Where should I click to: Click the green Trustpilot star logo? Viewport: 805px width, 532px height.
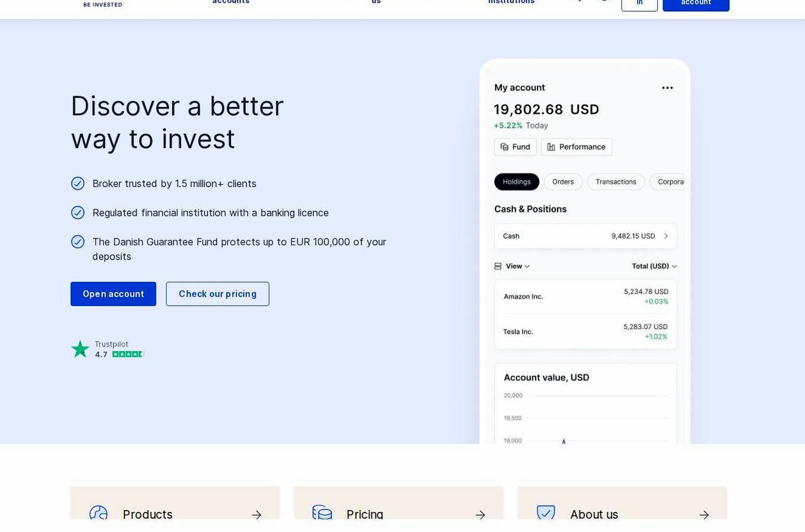point(80,349)
